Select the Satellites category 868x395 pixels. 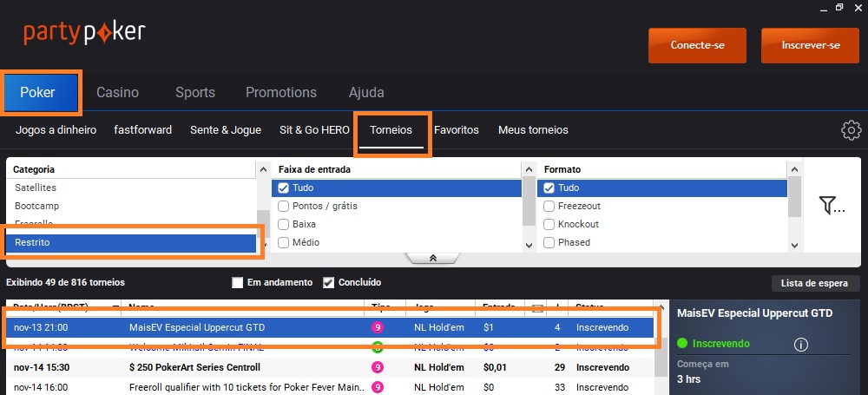pyautogui.click(x=132, y=188)
